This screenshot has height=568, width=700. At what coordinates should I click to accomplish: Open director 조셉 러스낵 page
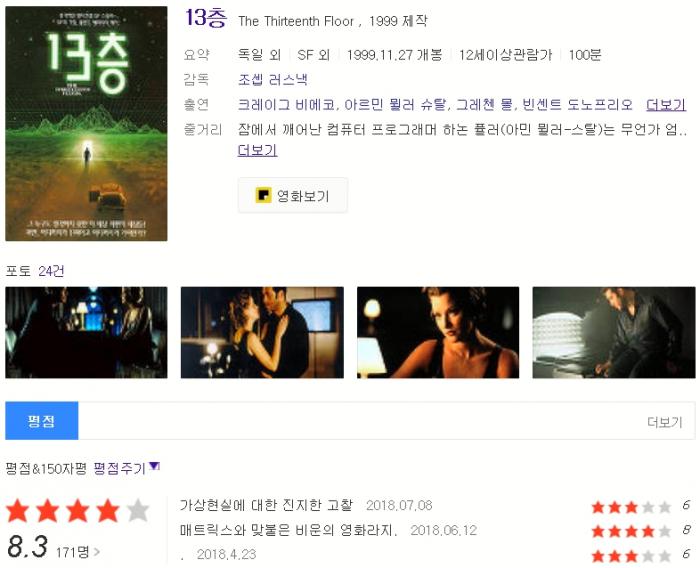(273, 80)
